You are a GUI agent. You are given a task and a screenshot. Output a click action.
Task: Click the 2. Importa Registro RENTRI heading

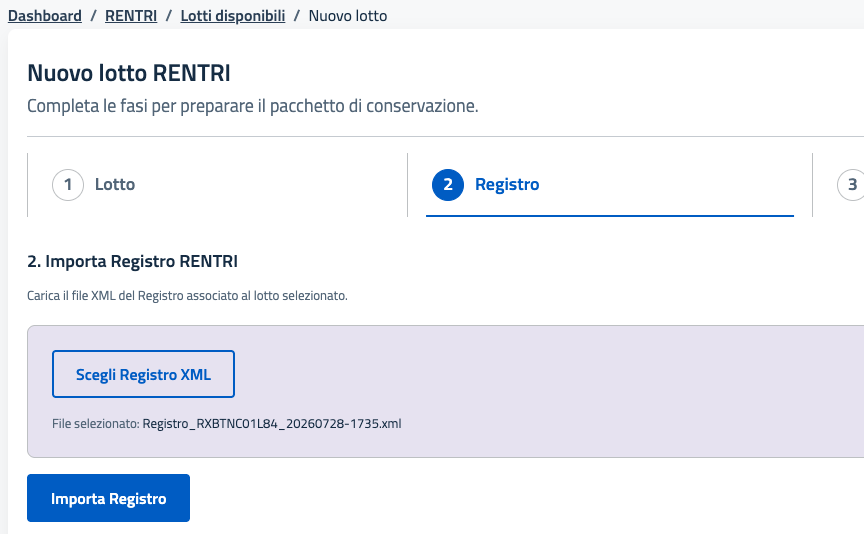pos(132,261)
